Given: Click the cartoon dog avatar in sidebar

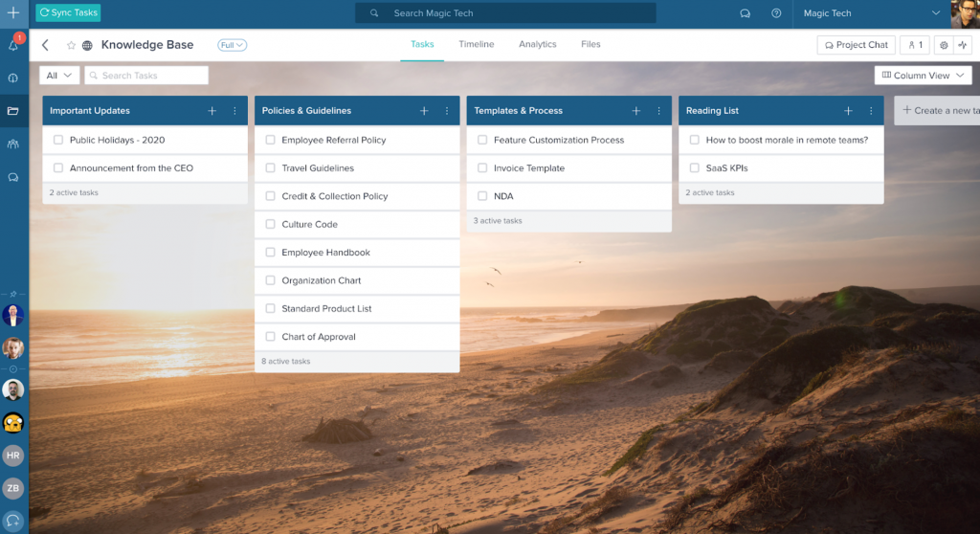Looking at the screenshot, I should tap(13, 423).
